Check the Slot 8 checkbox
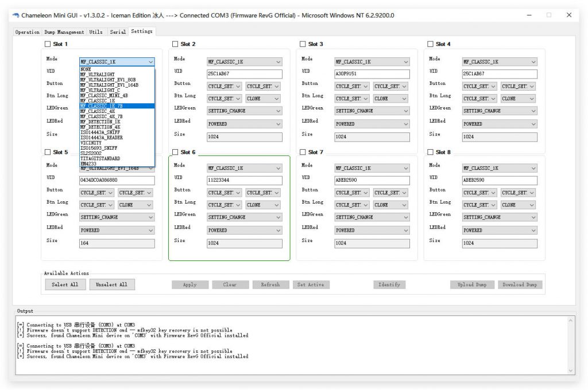Image resolution: width=588 pixels, height=390 pixels. tap(430, 152)
